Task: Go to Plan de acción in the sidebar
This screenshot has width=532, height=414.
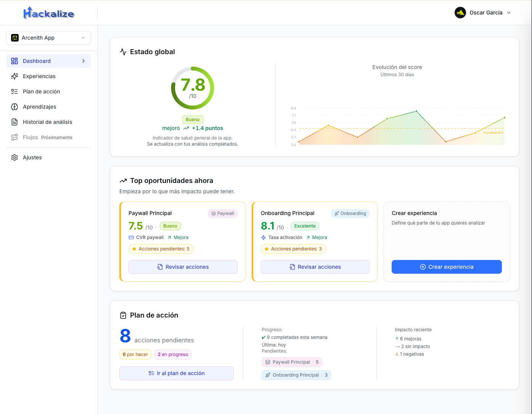Action: tap(48, 91)
